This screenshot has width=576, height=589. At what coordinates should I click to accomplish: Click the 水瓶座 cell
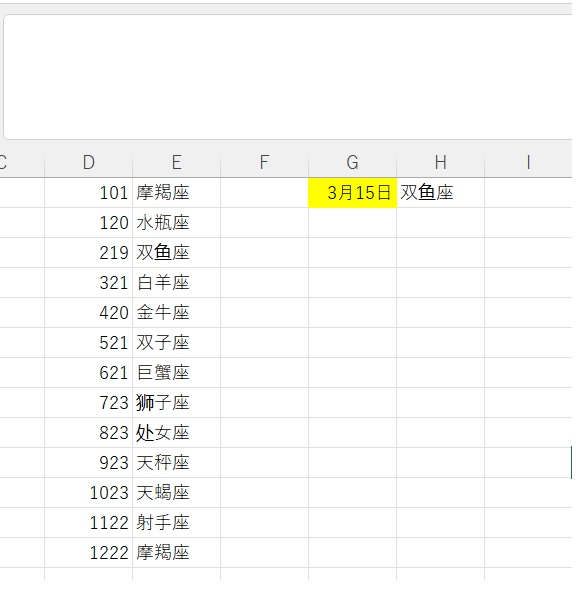tap(177, 223)
